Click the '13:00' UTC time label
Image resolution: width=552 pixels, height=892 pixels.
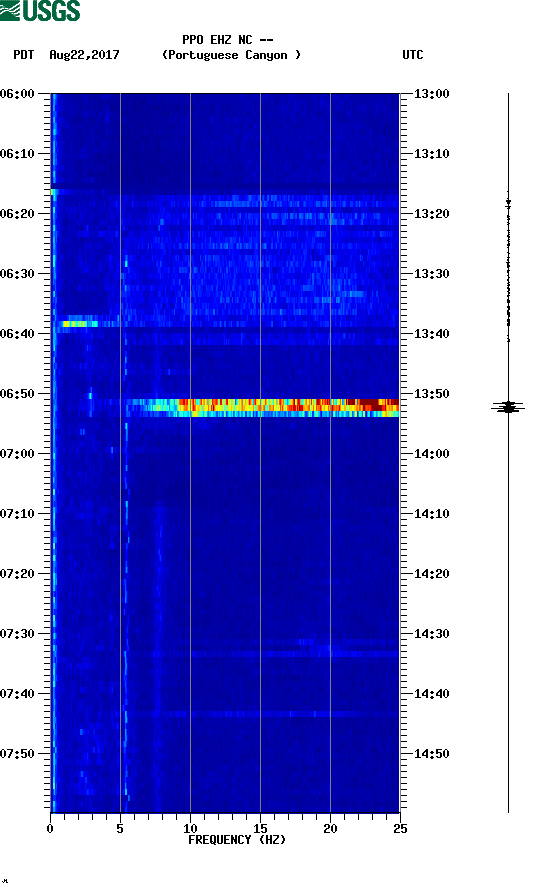431,94
